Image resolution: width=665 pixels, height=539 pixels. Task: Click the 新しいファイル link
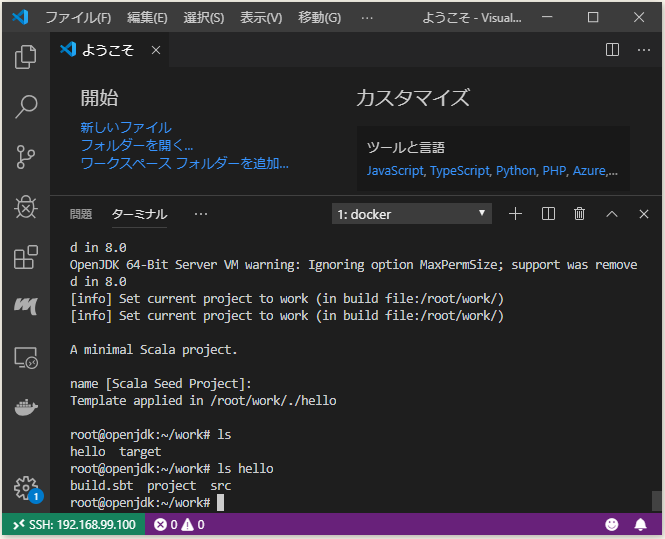pos(126,127)
